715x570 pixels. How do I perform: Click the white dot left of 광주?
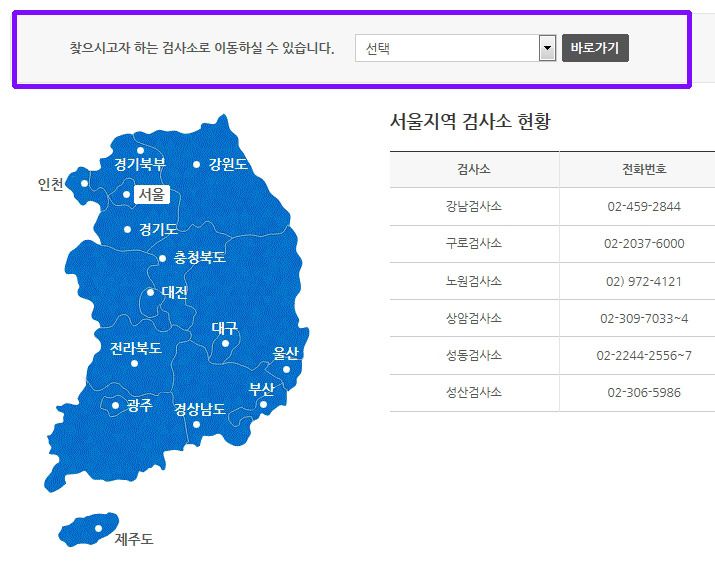pos(115,405)
